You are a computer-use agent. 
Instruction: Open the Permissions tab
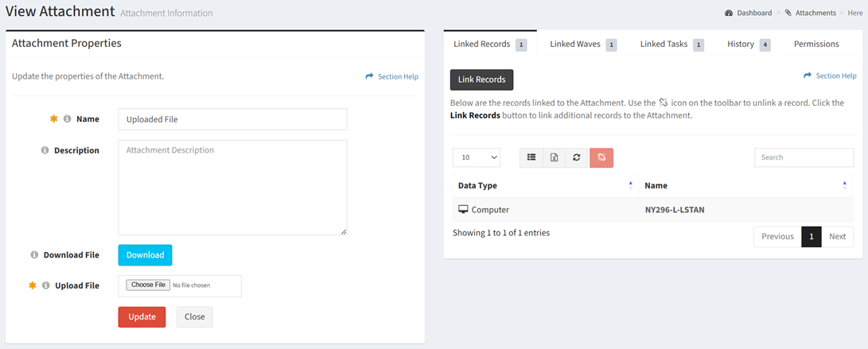[x=816, y=45]
